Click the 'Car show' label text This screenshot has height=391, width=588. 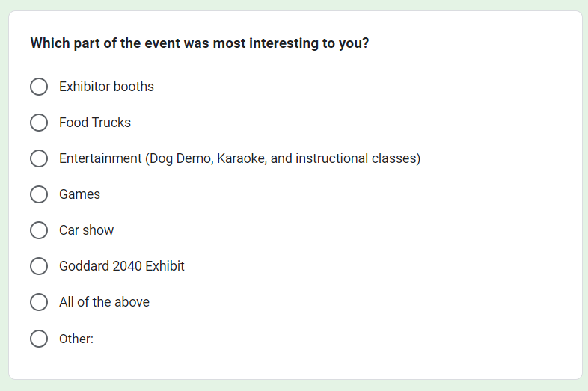[x=87, y=230]
